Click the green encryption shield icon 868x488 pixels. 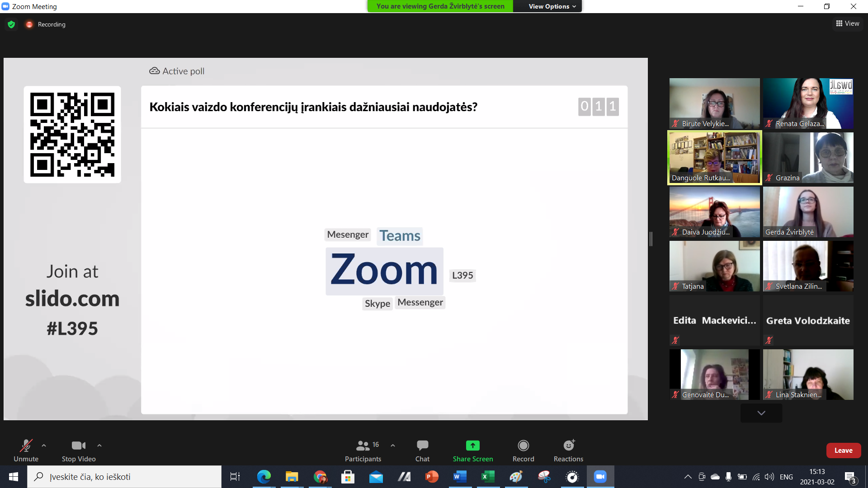[11, 24]
